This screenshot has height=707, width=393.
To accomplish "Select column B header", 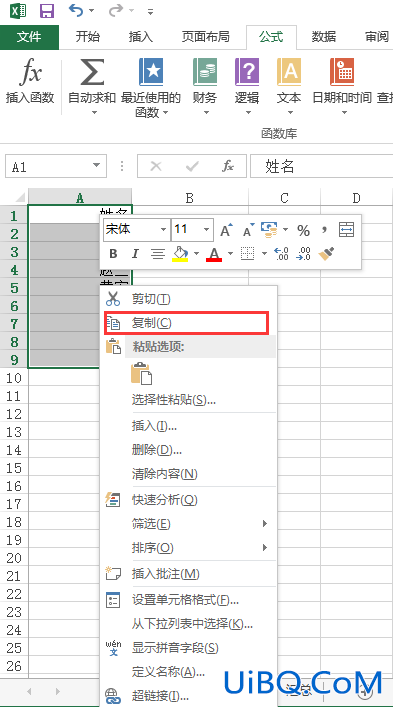I will (x=190, y=197).
